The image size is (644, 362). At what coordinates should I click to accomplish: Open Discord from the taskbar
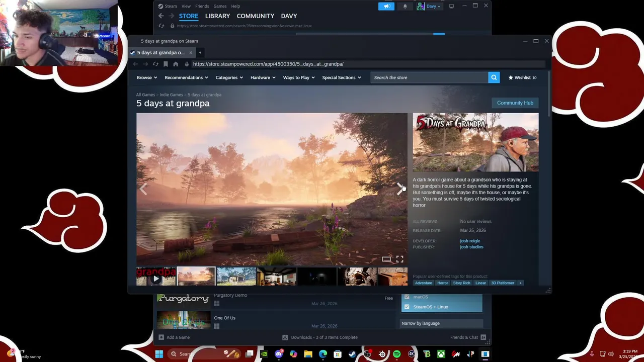279,354
